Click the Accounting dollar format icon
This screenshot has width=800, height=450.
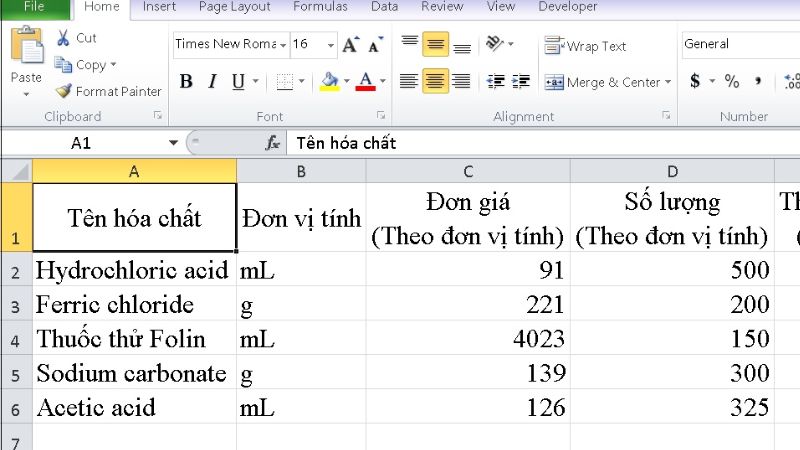695,81
